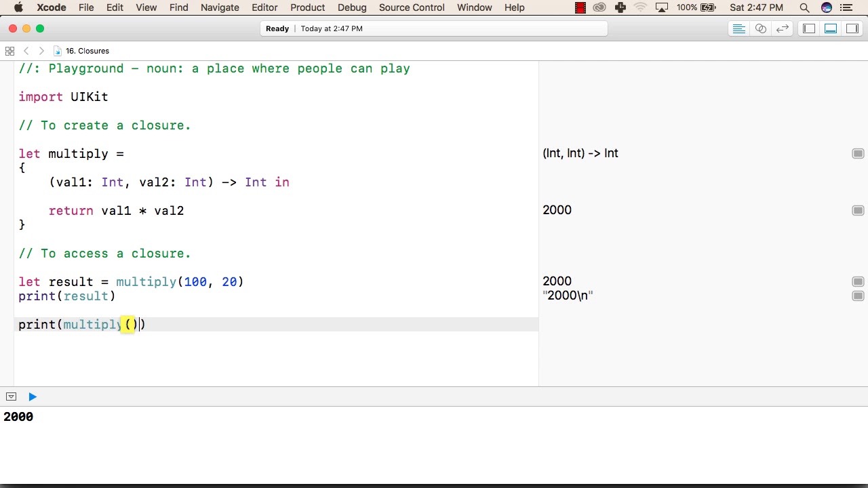Click the 'import UIKit' code line
This screenshot has width=868, height=488.
click(63, 97)
